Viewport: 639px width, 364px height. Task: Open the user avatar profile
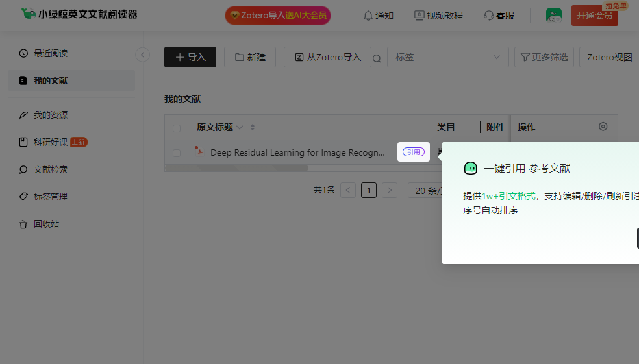coord(554,16)
